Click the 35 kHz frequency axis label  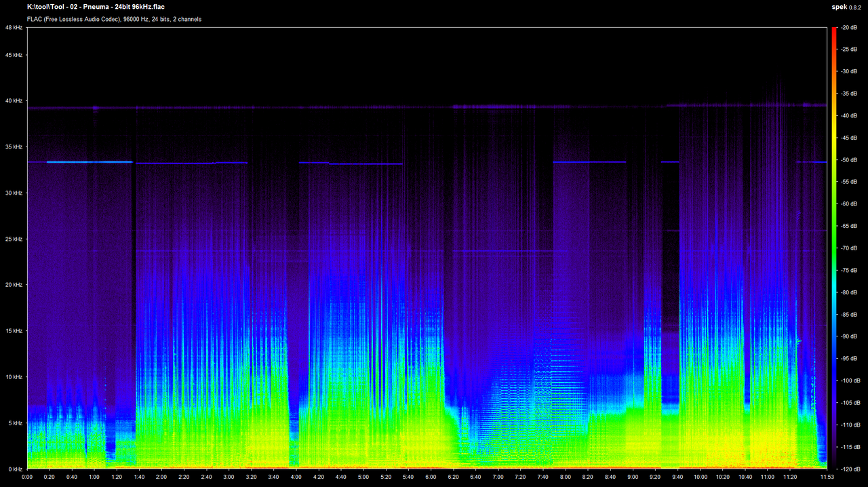14,147
